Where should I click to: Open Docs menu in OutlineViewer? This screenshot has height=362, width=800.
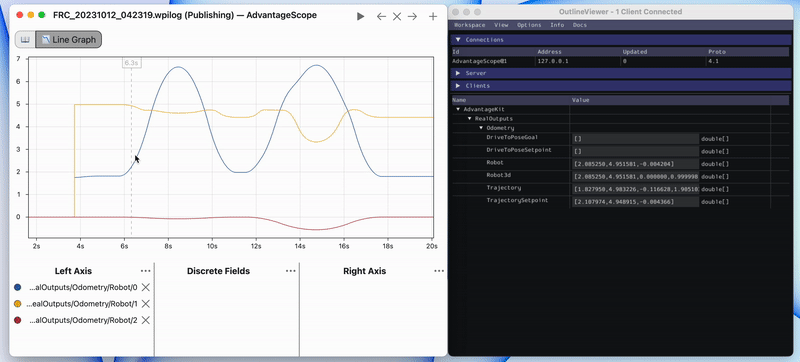click(580, 25)
